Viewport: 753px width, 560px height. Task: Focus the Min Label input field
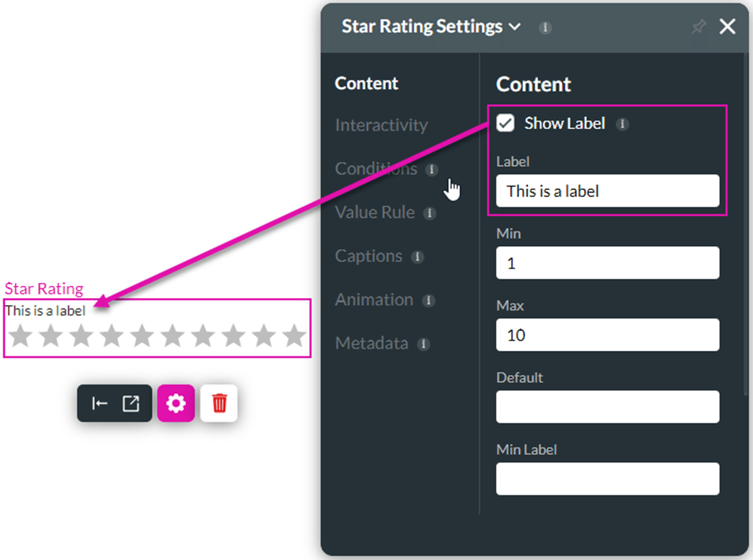tap(607, 479)
